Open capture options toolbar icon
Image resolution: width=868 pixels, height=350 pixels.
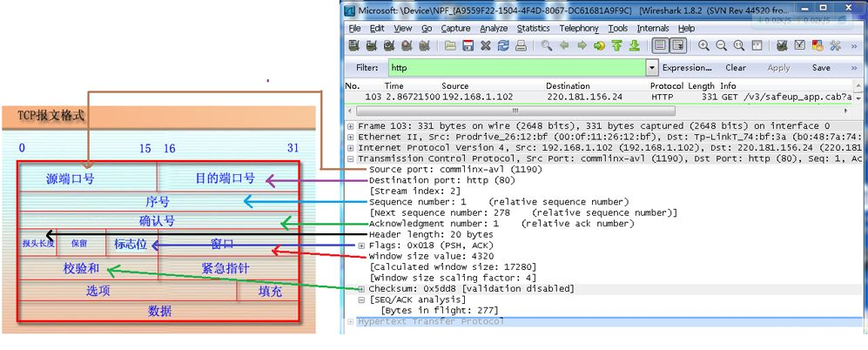click(x=372, y=46)
